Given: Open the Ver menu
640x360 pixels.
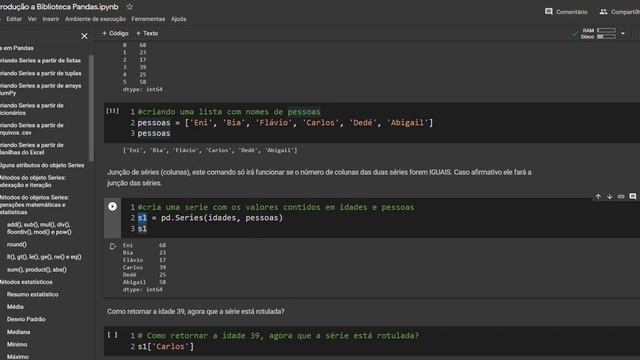Looking at the screenshot, I should pyautogui.click(x=32, y=19).
